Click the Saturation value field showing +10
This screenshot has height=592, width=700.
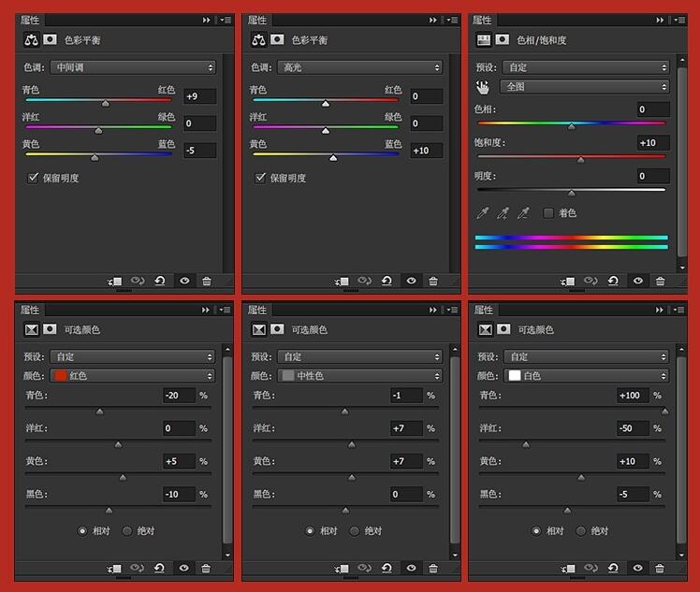pos(653,143)
